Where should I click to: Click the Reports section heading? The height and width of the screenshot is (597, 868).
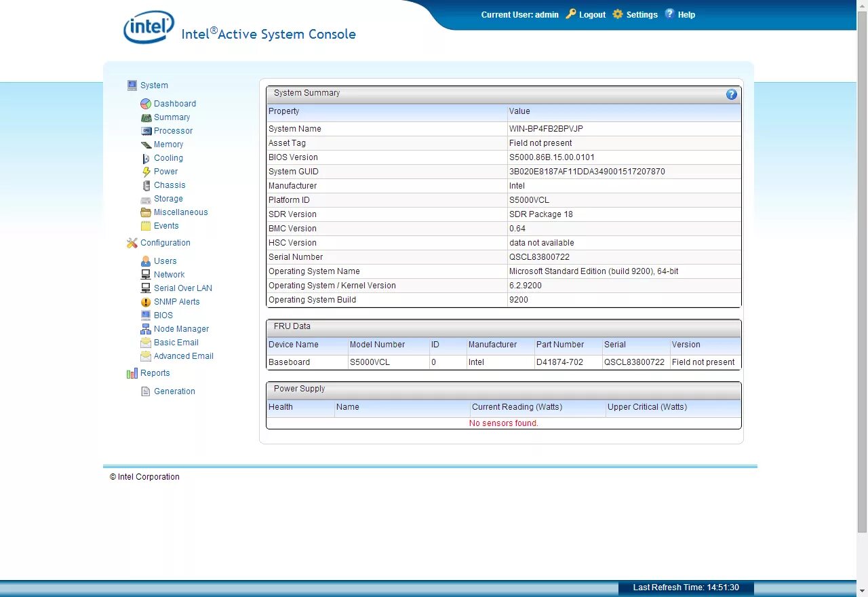click(155, 373)
